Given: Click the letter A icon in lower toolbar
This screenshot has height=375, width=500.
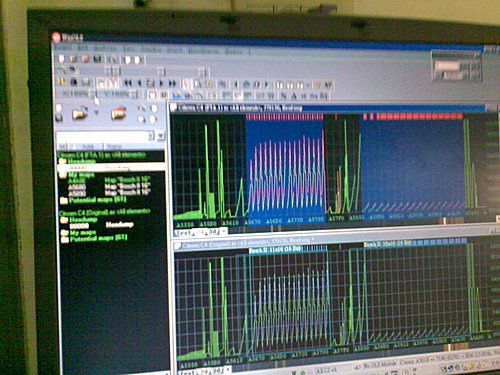Looking at the screenshot, I should (294, 96).
